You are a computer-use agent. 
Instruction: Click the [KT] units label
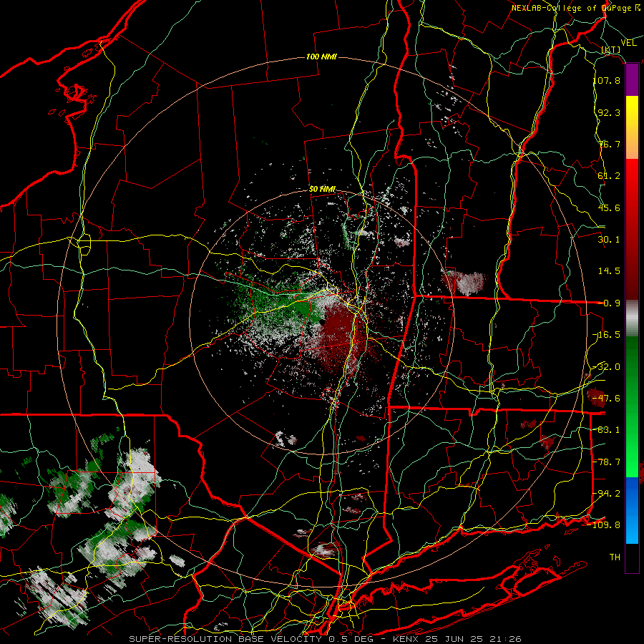click(610, 49)
